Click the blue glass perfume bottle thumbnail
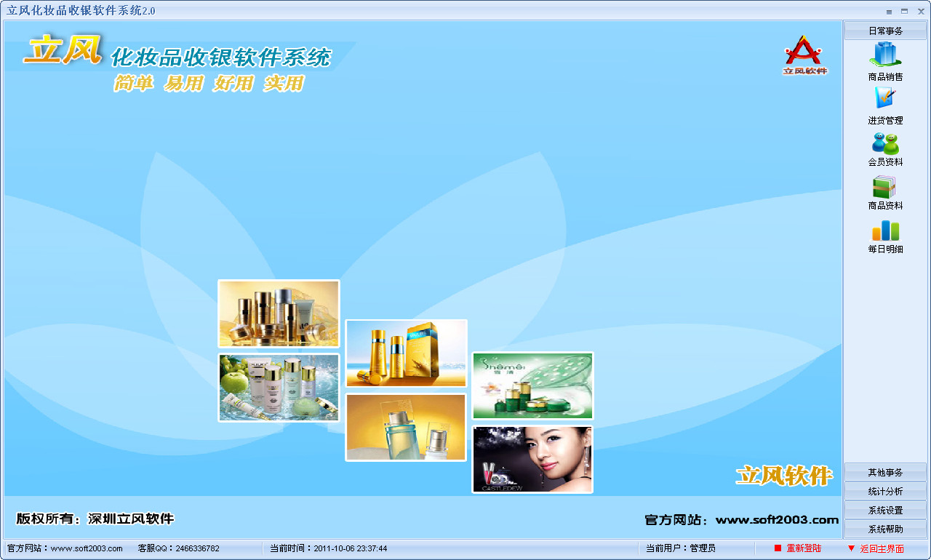The height and width of the screenshot is (560, 931). click(x=406, y=428)
